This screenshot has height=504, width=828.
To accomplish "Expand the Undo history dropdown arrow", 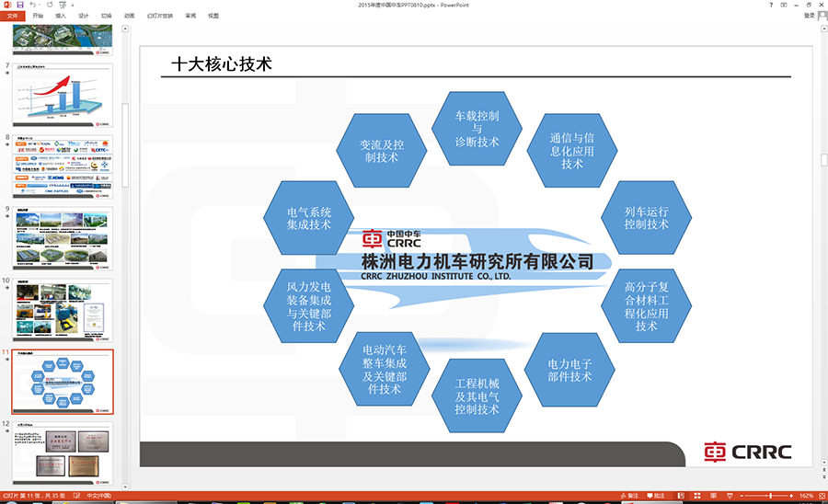I will click(39, 6).
